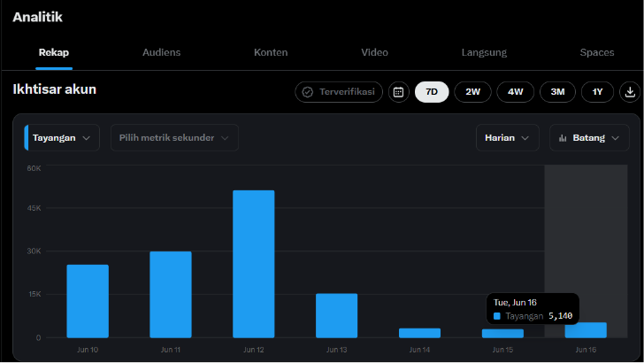Image resolution: width=644 pixels, height=363 pixels.
Task: Click the Jun 10 axis label
Action: 88,350
